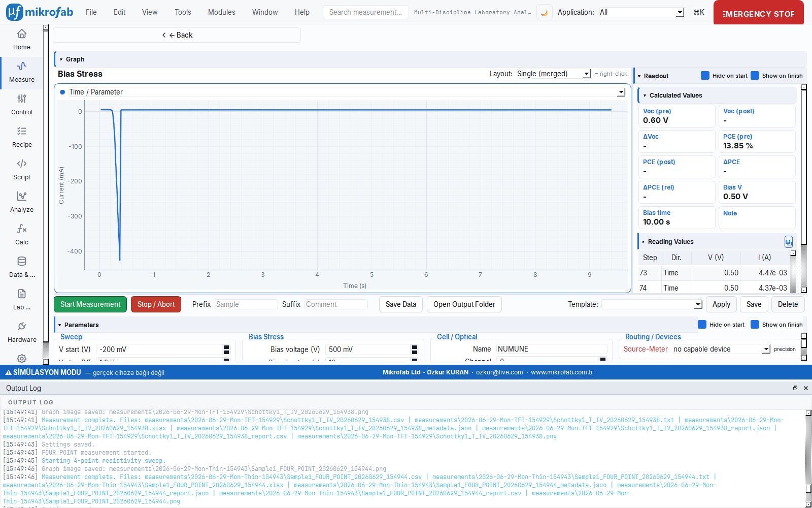The image size is (812, 508).
Task: Open the Data sidebar icon
Action: 22,268
